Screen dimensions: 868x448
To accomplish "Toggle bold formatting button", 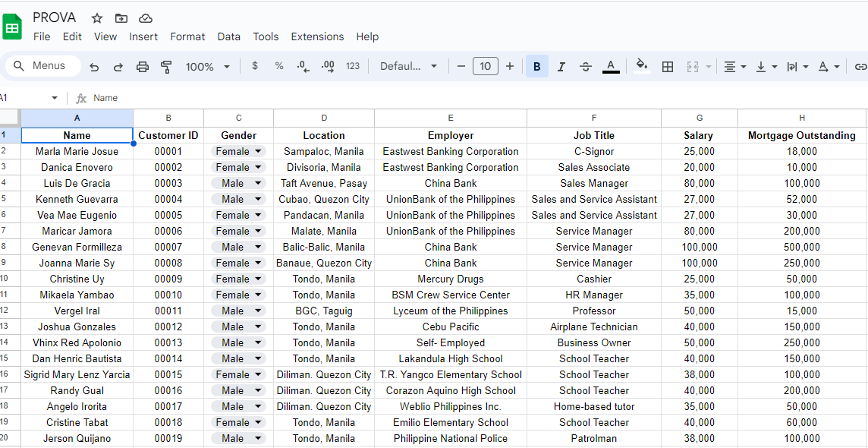I will point(536,67).
